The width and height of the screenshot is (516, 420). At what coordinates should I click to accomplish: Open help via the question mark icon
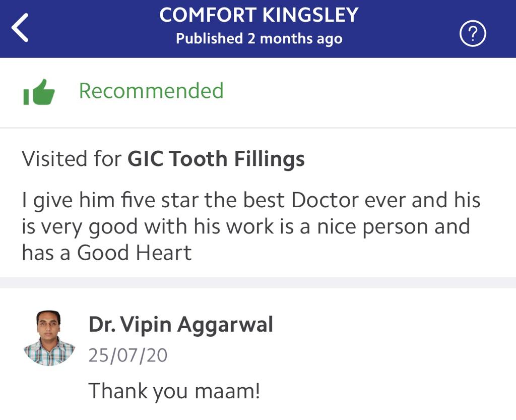tap(473, 35)
